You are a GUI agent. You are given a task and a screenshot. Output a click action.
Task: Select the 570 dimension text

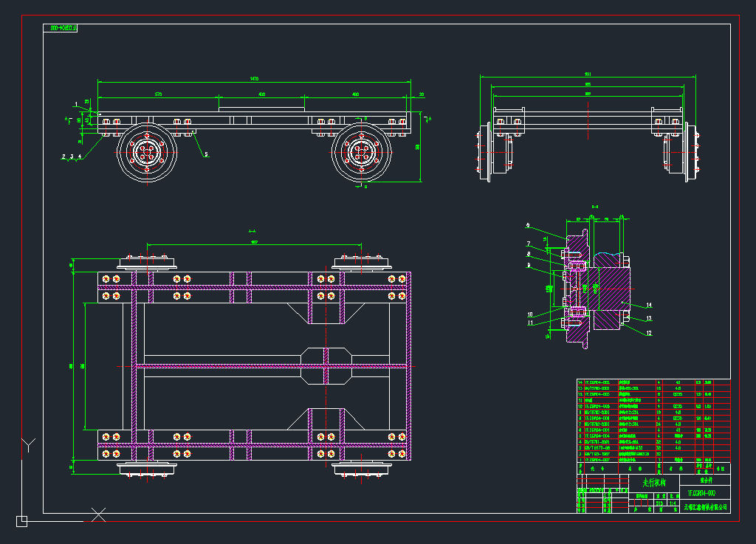coord(158,94)
